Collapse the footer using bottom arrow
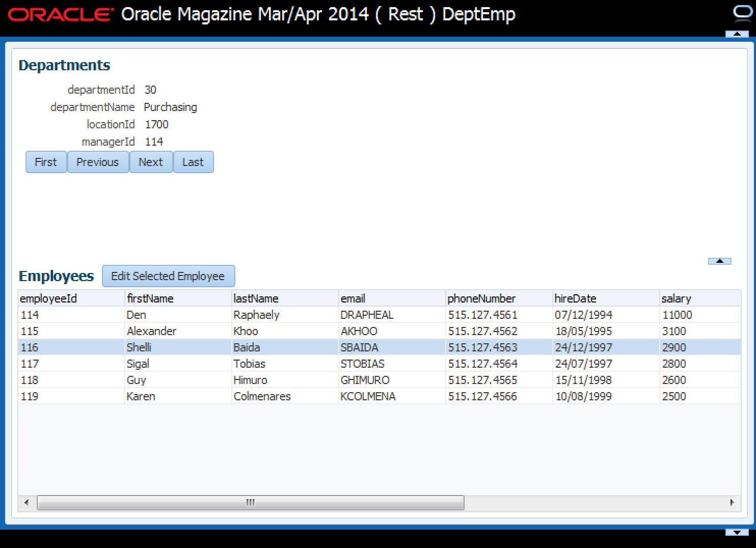Viewport: 756px width, 548px height. [x=737, y=532]
